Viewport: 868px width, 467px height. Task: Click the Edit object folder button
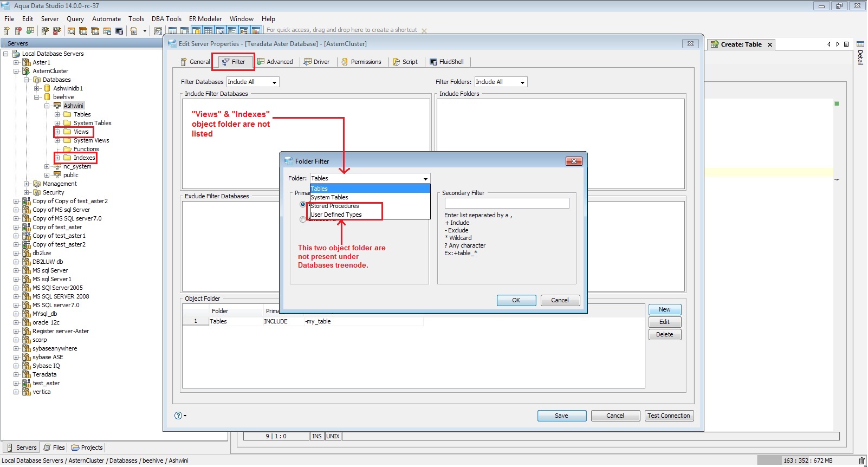coord(665,322)
